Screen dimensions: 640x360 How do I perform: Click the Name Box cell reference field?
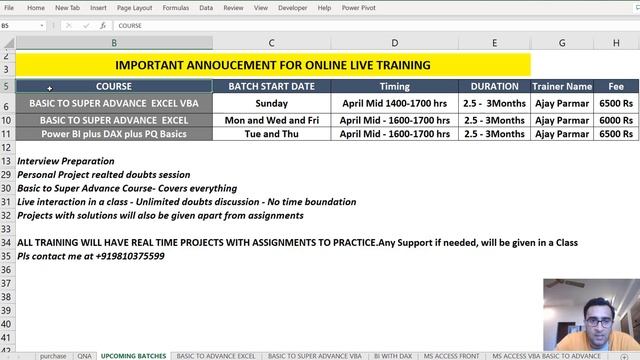tap(20, 26)
